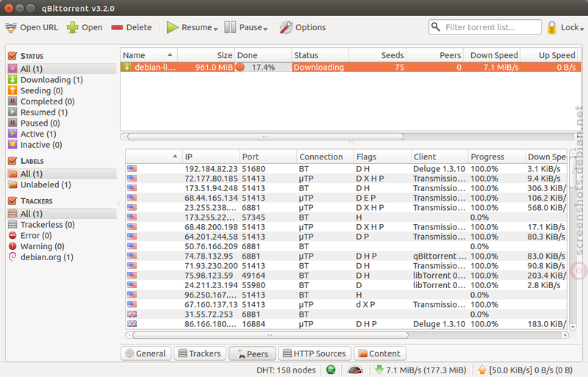The height and width of the screenshot is (377, 588).
Task: Select the Trackerless (0) tracker filter
Action: tap(47, 224)
